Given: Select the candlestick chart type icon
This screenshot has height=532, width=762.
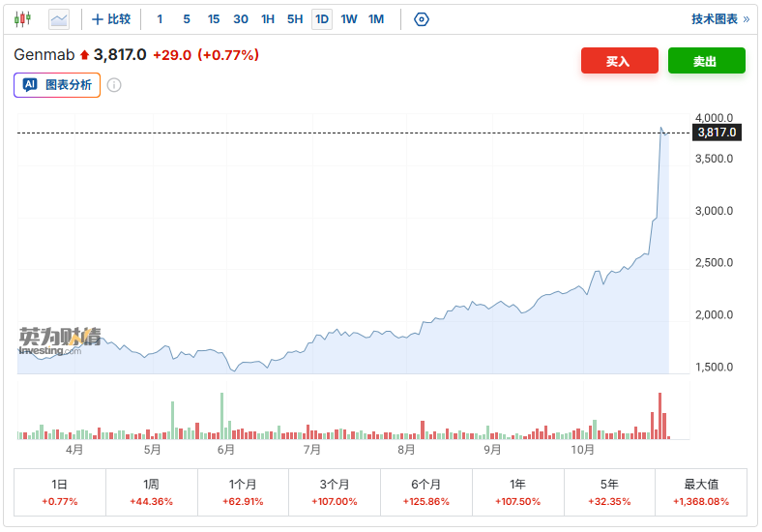Looking at the screenshot, I should tap(22, 19).
